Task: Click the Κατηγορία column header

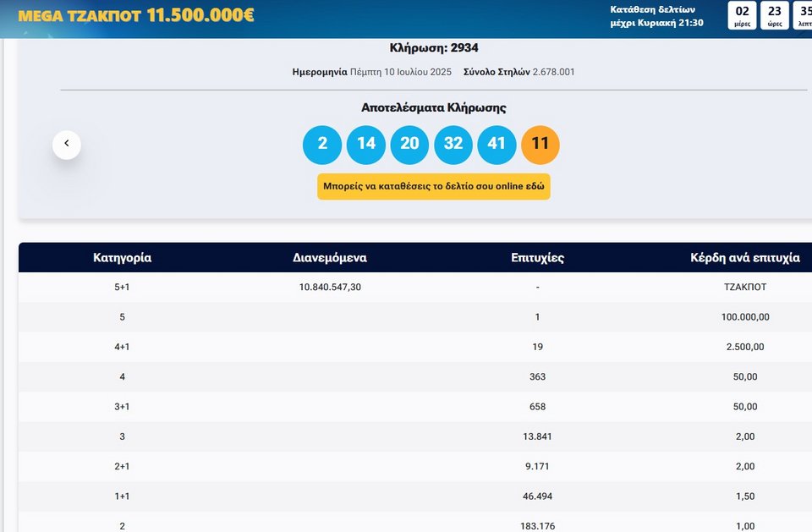Action: point(122,257)
